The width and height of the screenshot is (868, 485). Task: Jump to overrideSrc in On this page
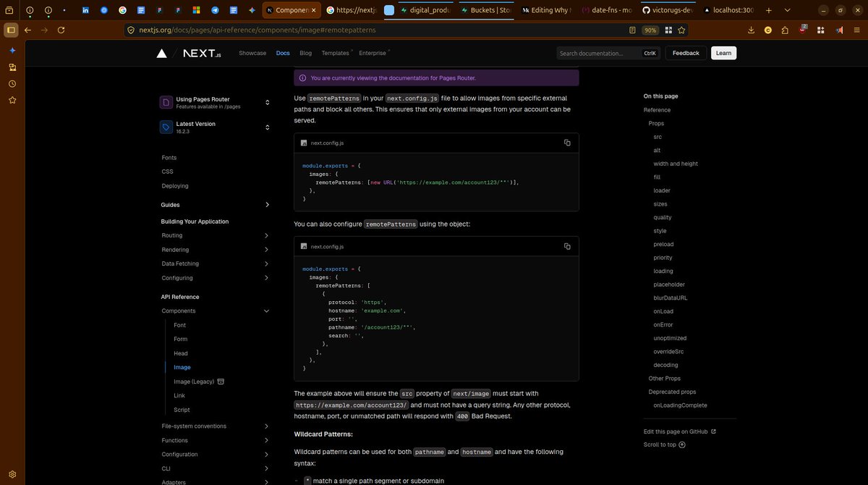[x=668, y=351]
